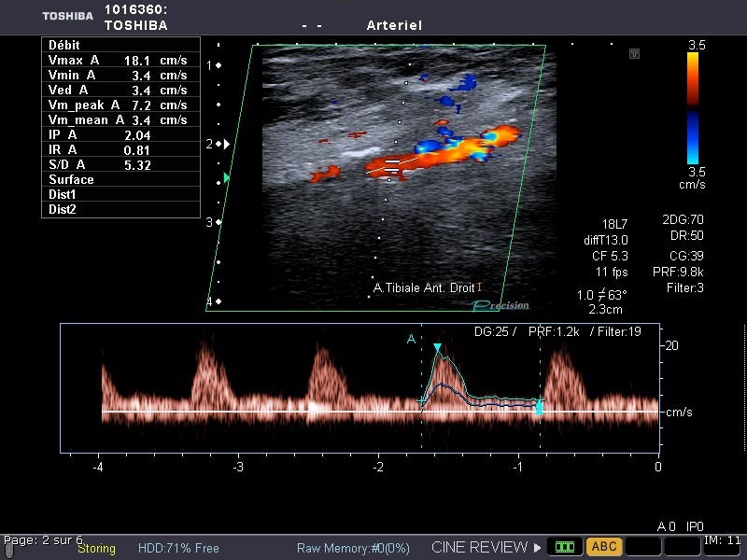747x560 pixels.
Task: Click the CINE REVIEW play arrow
Action: click(x=538, y=548)
